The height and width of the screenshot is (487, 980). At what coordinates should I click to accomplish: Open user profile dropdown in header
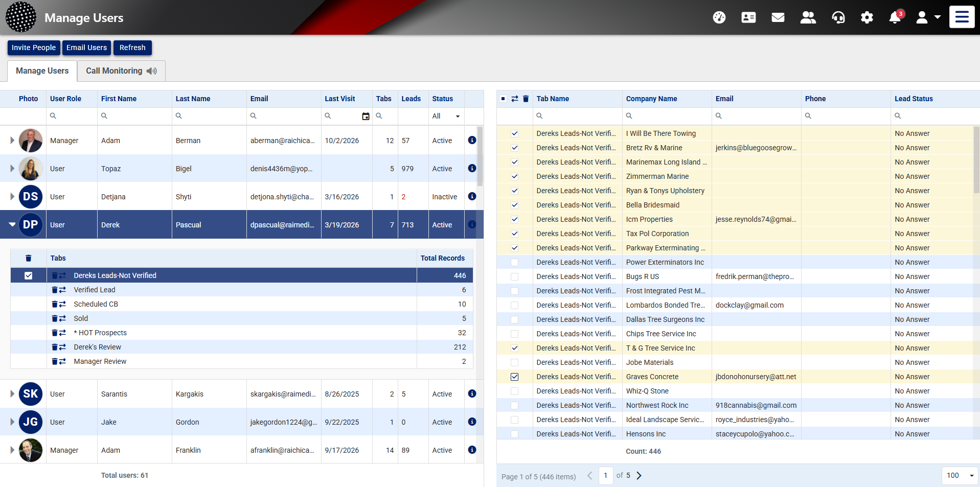click(928, 17)
